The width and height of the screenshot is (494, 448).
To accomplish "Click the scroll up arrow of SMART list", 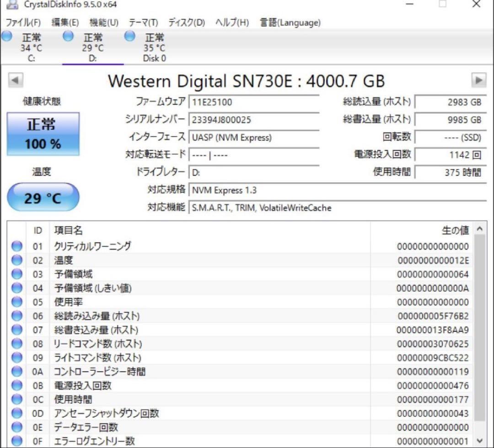I will pos(479,229).
